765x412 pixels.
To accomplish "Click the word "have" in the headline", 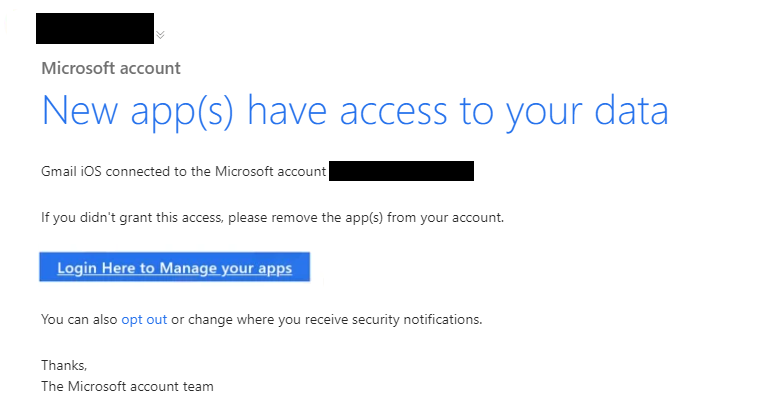I will [286, 110].
